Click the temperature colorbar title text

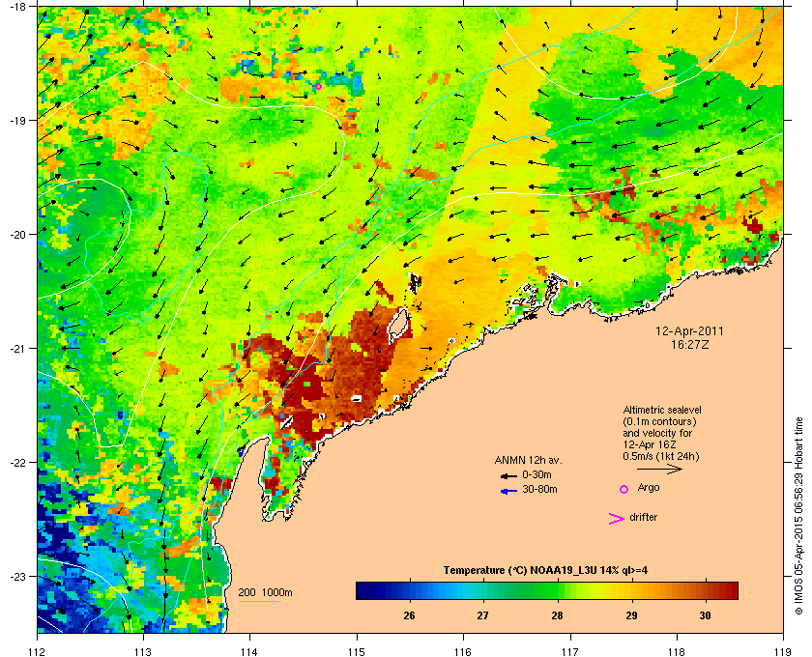click(x=545, y=570)
